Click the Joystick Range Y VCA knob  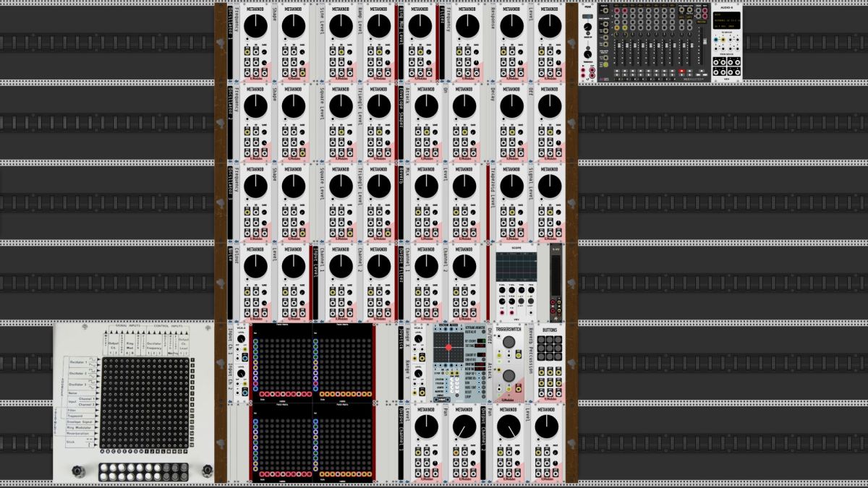coord(418,373)
